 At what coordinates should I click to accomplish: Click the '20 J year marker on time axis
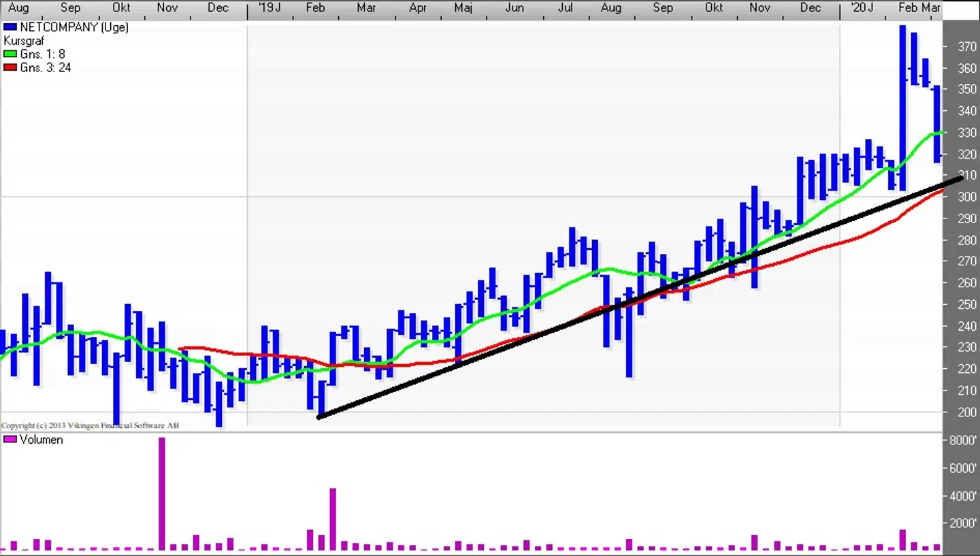coord(862,7)
